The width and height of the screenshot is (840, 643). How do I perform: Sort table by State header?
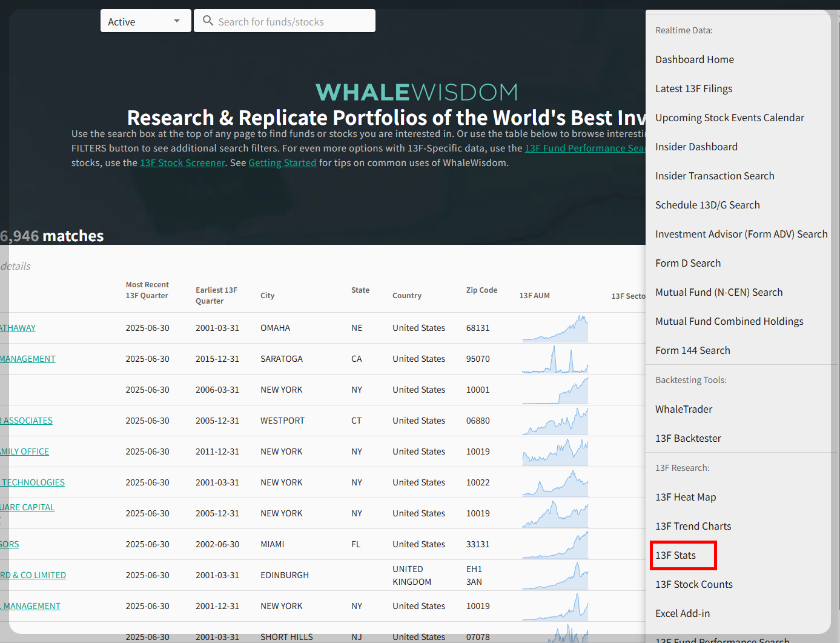[360, 290]
